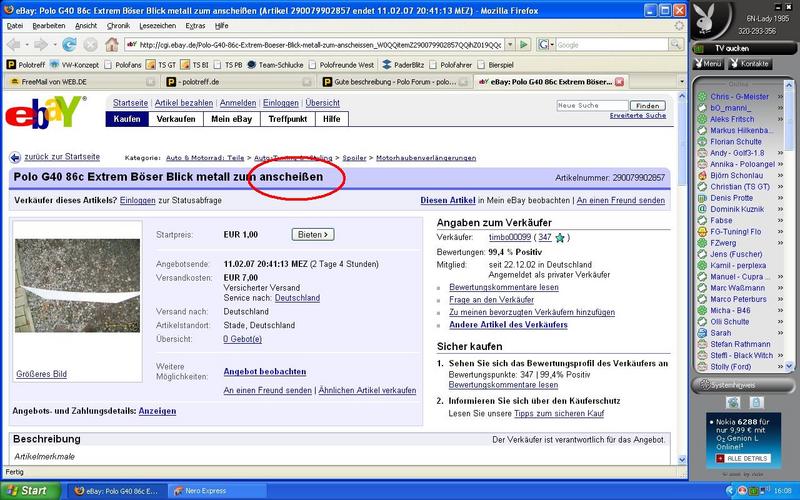Image resolution: width=800 pixels, height=500 pixels.
Task: Reload the page with the refresh icon
Action: pyautogui.click(x=69, y=45)
